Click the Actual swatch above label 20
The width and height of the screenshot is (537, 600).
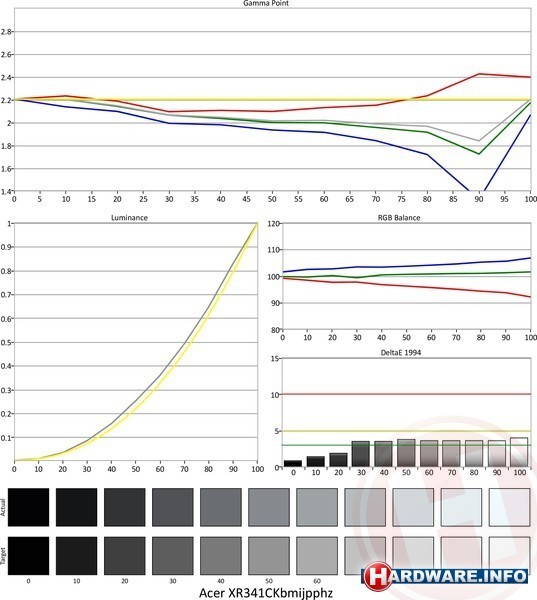tap(124, 507)
